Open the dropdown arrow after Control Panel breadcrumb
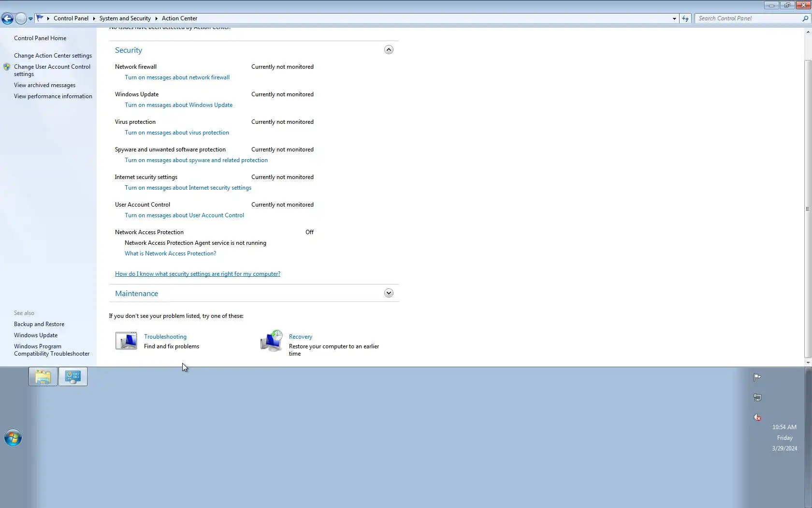 click(94, 18)
